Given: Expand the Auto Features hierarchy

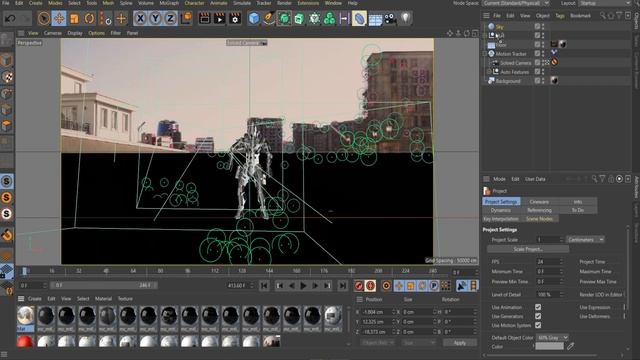Looking at the screenshot, I should click(x=489, y=72).
